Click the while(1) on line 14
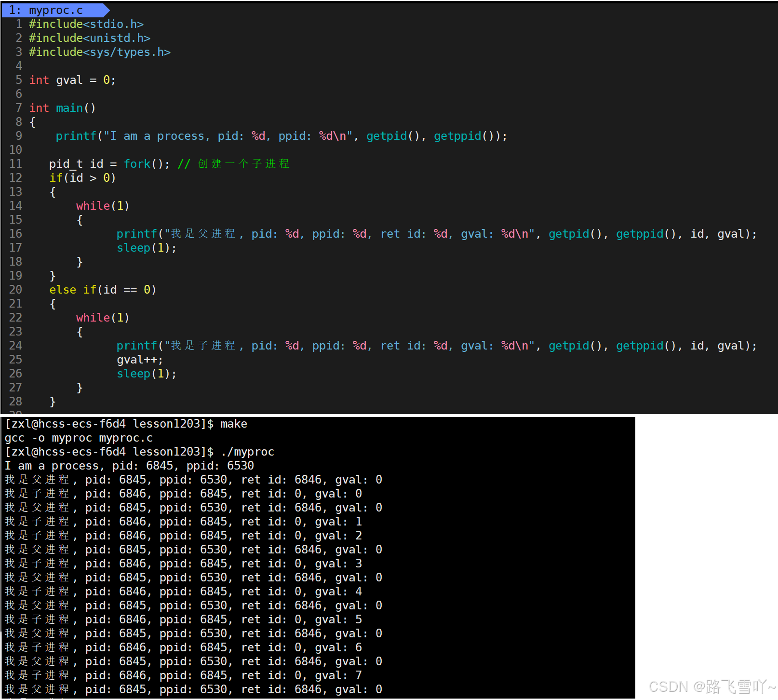This screenshot has width=778, height=700. coord(103,206)
